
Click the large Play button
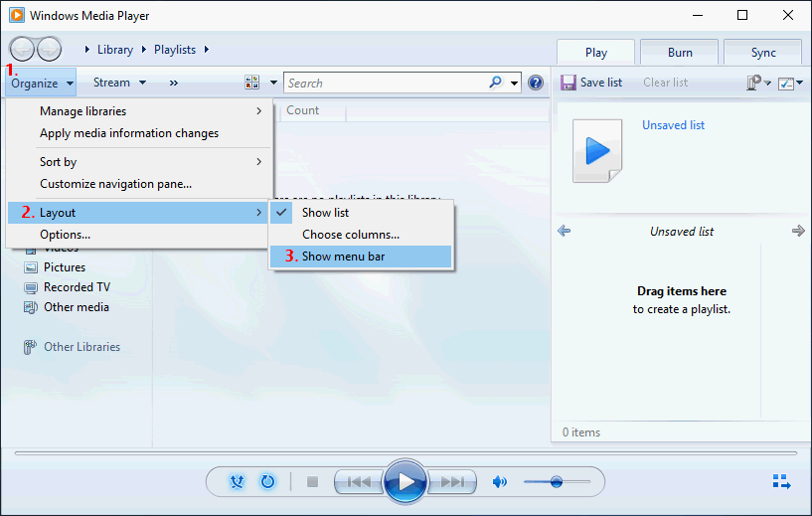pos(406,481)
